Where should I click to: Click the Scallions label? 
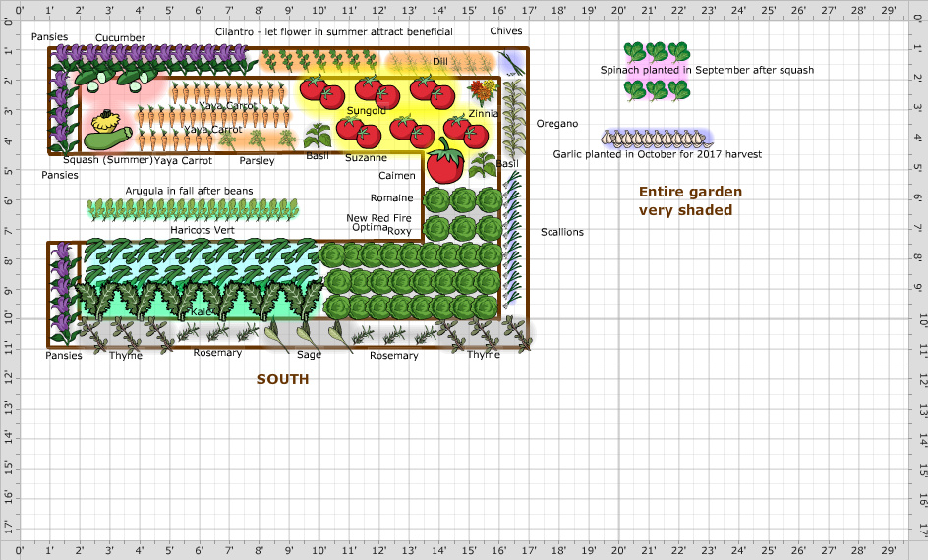pos(561,232)
